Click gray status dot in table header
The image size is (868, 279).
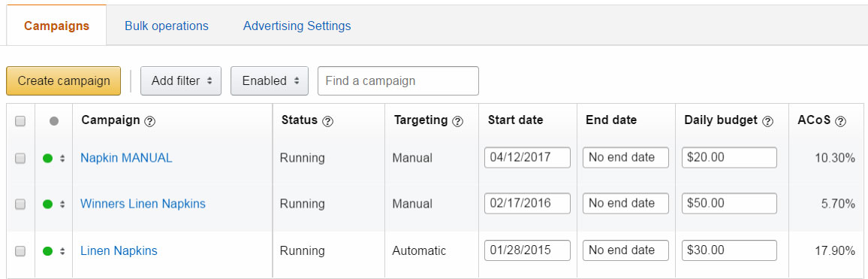[x=54, y=121]
